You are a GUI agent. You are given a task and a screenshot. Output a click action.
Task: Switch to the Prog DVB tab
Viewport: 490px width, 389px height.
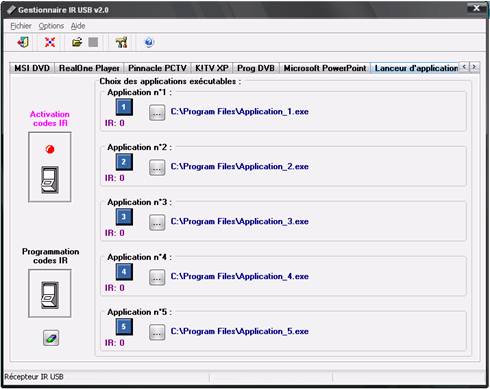point(256,68)
